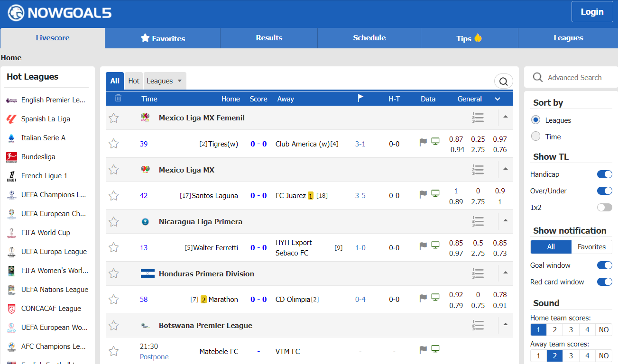
Task: Collapse the Botswana Premier League section
Action: tap(505, 324)
